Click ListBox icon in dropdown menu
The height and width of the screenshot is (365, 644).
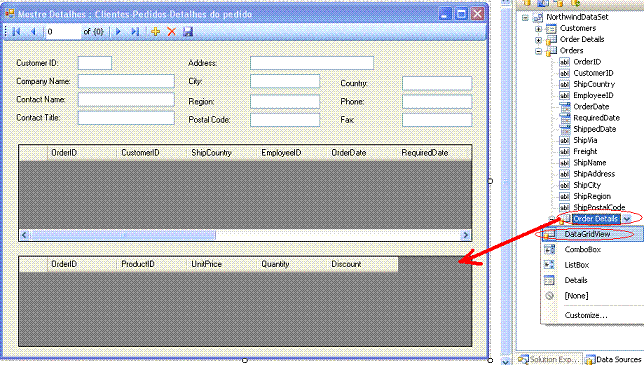pos(549,265)
